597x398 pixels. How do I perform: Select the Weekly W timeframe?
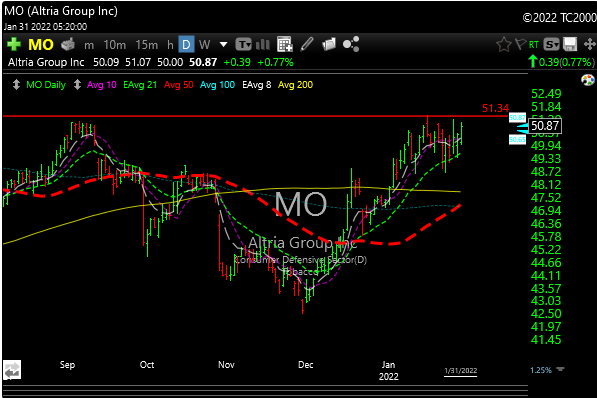click(x=204, y=45)
